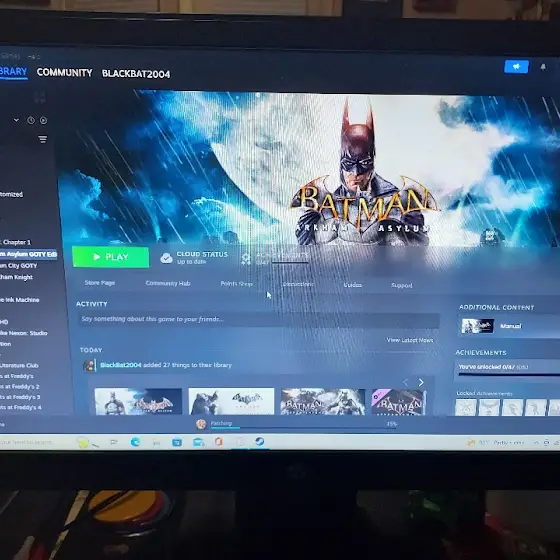
Task: Open the BLACKBAT2004 profile tab
Action: [x=136, y=74]
